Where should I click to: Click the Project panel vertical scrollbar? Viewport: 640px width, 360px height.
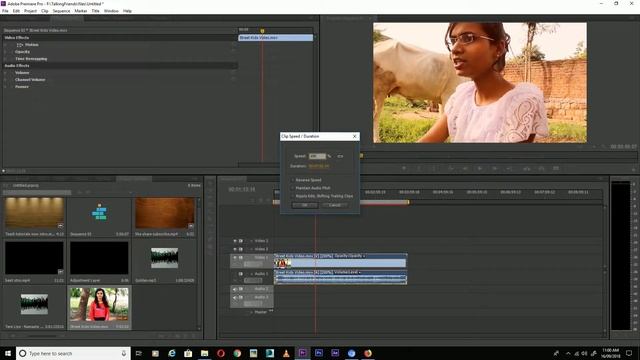click(199, 263)
